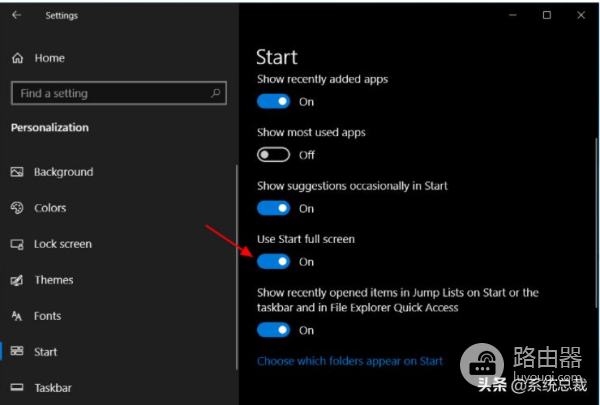Image resolution: width=600 pixels, height=405 pixels.
Task: Click the Find a setting search box
Action: point(108,93)
